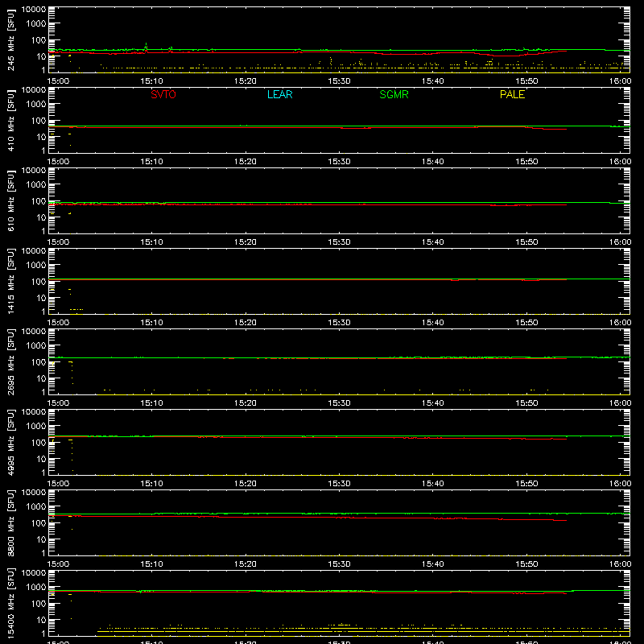Click the green SGMR legend label
Viewport: 644px width, 644px height.
[x=394, y=94]
